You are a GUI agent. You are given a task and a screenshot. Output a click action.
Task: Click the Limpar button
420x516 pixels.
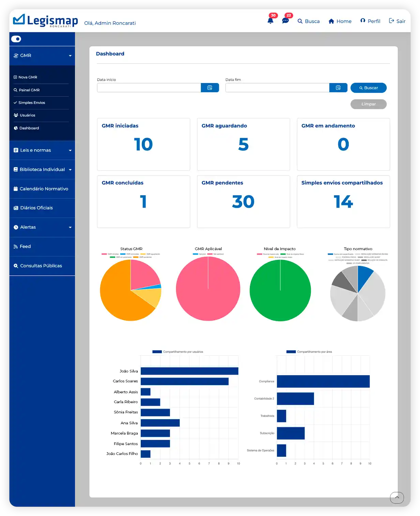pos(369,104)
